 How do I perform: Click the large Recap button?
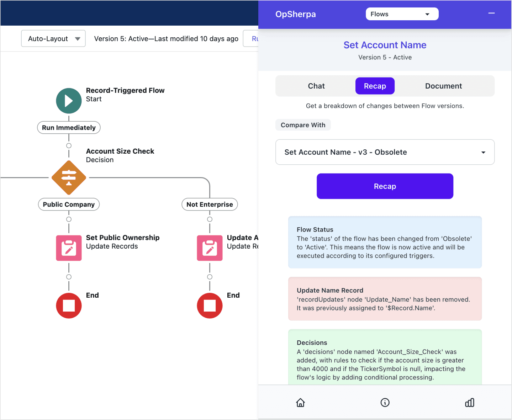coord(385,186)
